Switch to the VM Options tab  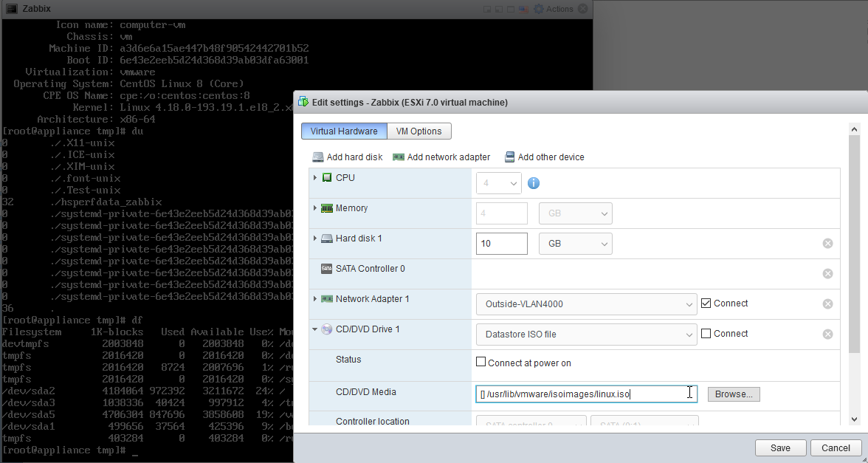coord(419,131)
